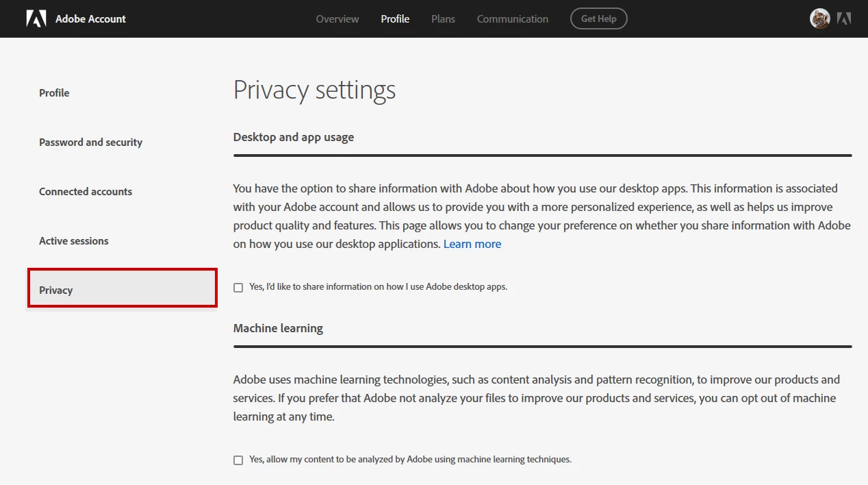This screenshot has width=868, height=485.
Task: Click label 'Yes, allow my content to be analyzed'
Action: [410, 460]
